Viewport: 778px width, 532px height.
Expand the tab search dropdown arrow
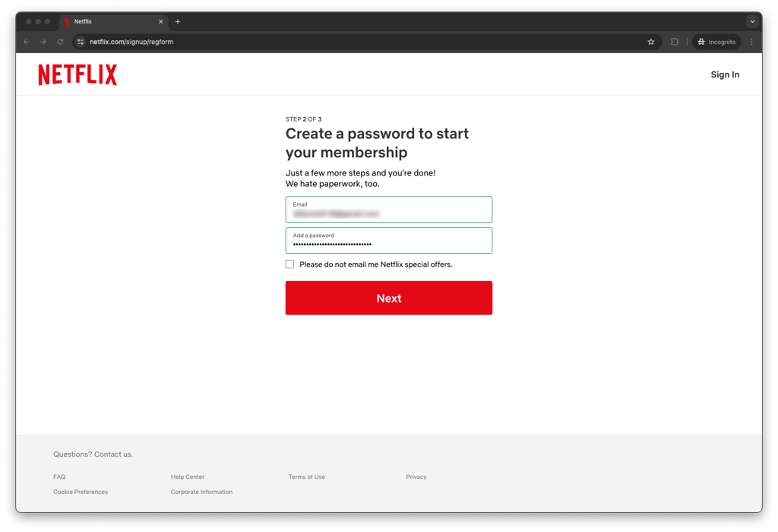tap(752, 22)
